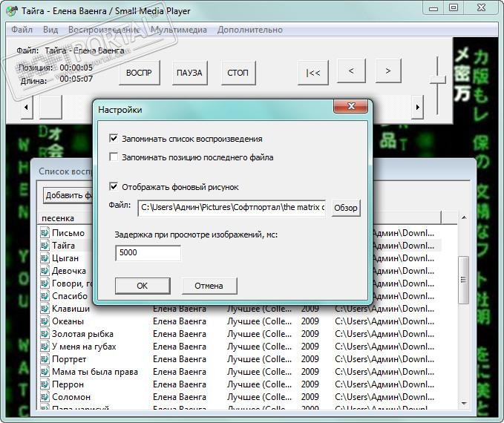Click the seek bar position thumb

click(50, 107)
